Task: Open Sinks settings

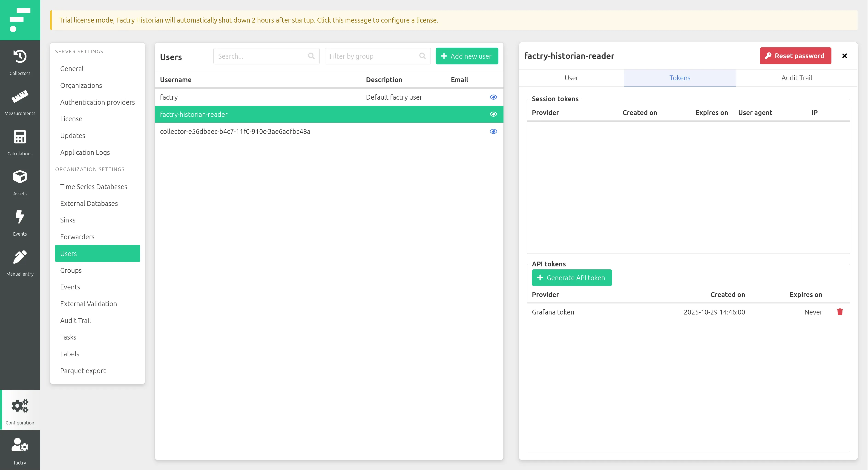Action: (x=97, y=220)
